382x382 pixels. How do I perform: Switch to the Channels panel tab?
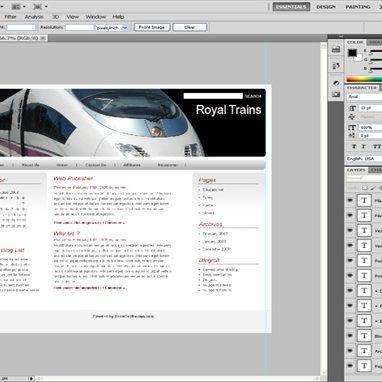click(375, 170)
